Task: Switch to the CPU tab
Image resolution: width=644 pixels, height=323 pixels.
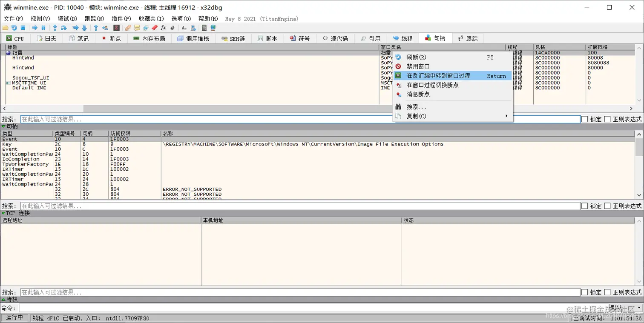Action: 15,38
